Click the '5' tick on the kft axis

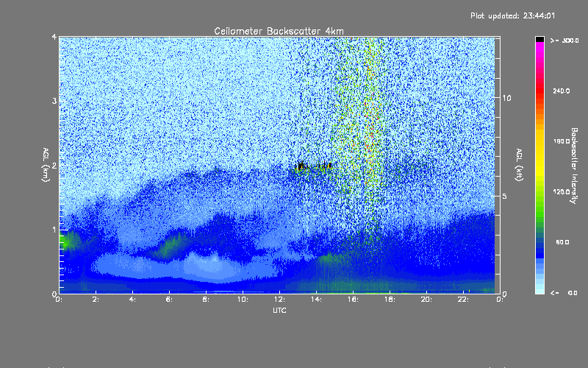[x=504, y=196]
